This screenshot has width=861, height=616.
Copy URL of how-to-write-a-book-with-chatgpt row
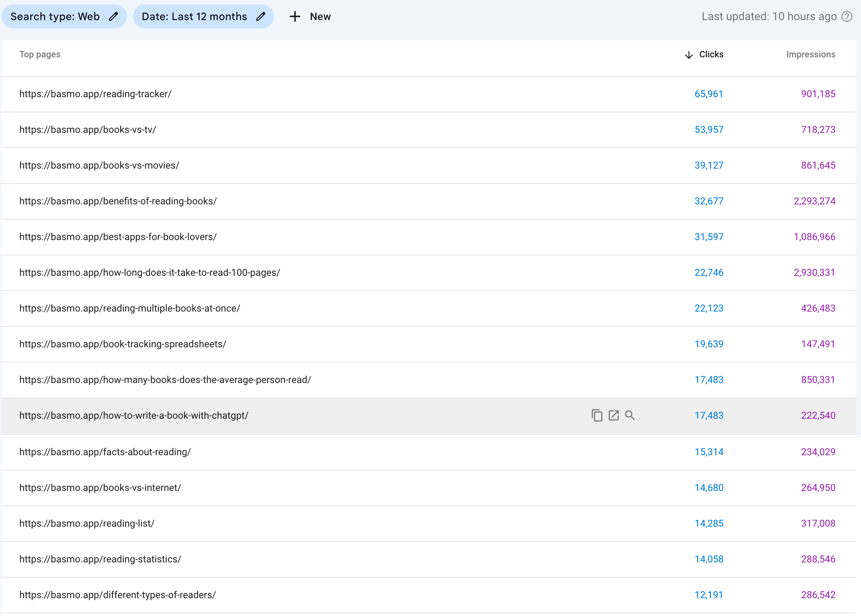(x=597, y=415)
